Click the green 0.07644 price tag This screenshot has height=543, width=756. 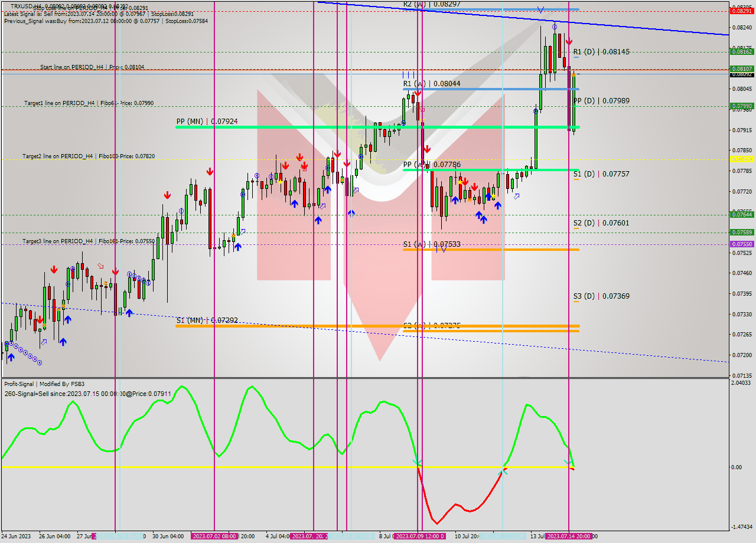click(741, 215)
